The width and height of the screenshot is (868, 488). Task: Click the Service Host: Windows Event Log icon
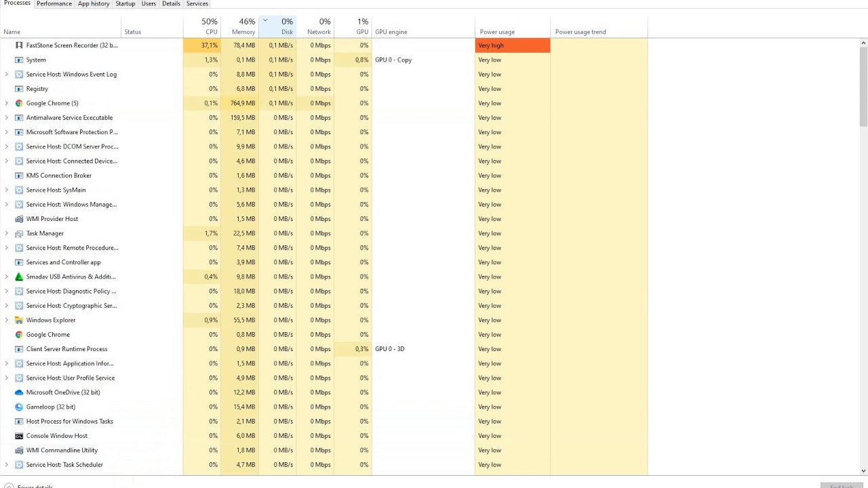19,75
